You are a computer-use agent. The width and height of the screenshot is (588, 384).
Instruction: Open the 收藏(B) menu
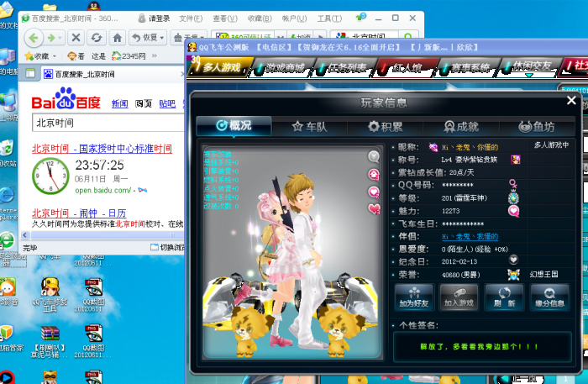[x=260, y=18]
